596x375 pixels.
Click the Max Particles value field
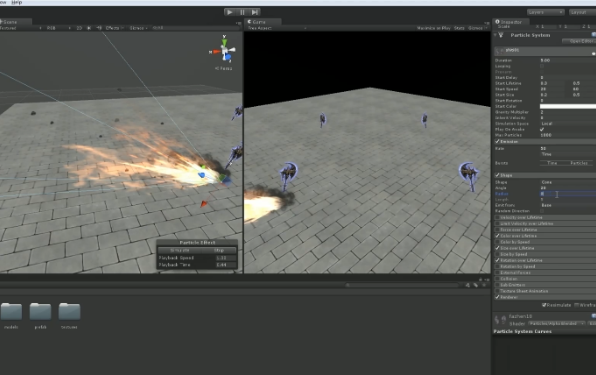click(x=568, y=135)
